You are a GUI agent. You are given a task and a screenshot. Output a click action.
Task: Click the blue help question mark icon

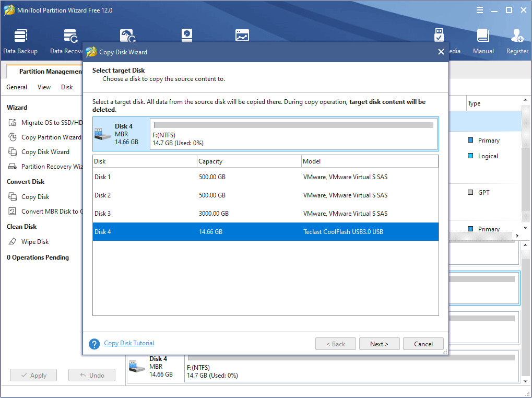click(94, 344)
